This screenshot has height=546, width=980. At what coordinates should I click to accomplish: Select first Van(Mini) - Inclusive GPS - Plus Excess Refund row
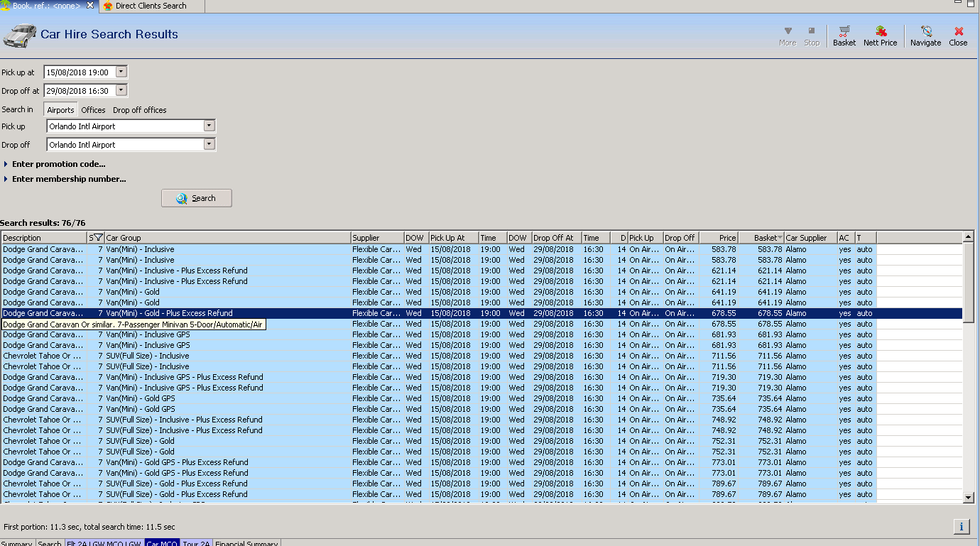coord(481,377)
